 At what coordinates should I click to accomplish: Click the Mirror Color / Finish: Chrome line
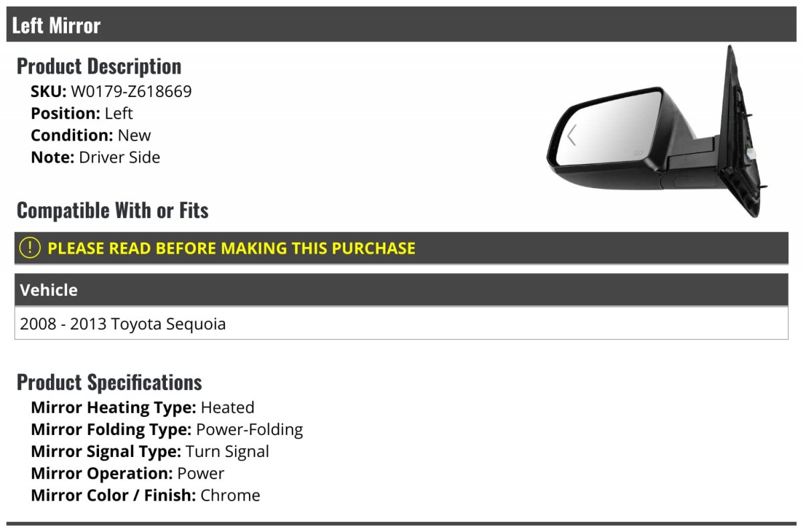[145, 496]
